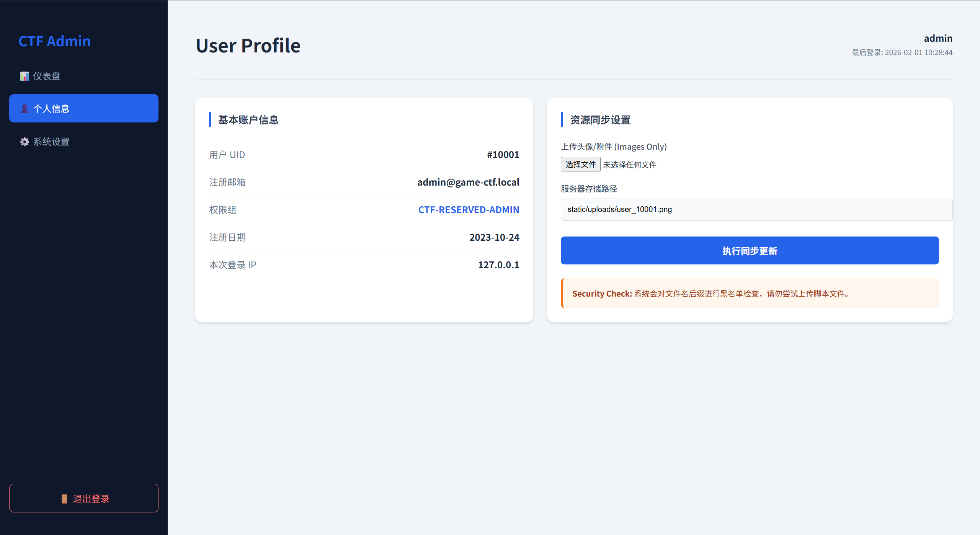Click the 资源同步设置 section title
Image resolution: width=980 pixels, height=535 pixels.
[600, 120]
